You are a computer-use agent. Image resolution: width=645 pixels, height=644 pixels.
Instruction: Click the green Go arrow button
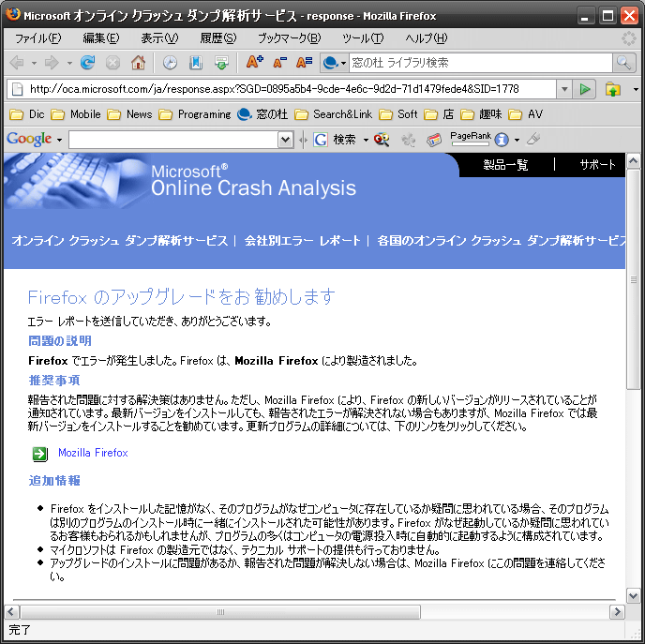point(585,89)
